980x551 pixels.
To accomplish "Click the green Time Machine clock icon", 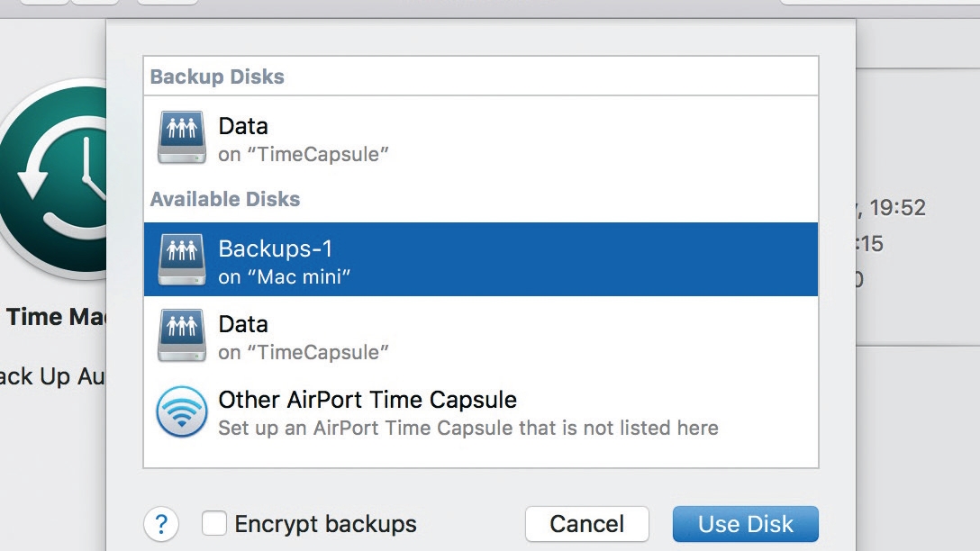I will pos(53,179).
